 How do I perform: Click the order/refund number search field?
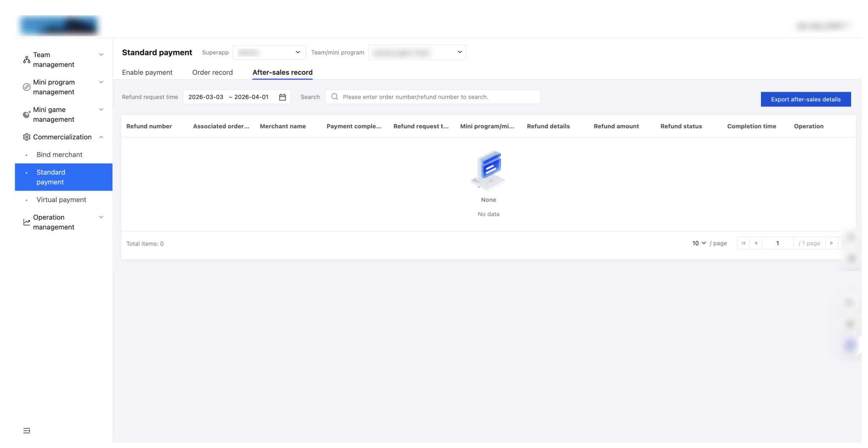click(432, 97)
